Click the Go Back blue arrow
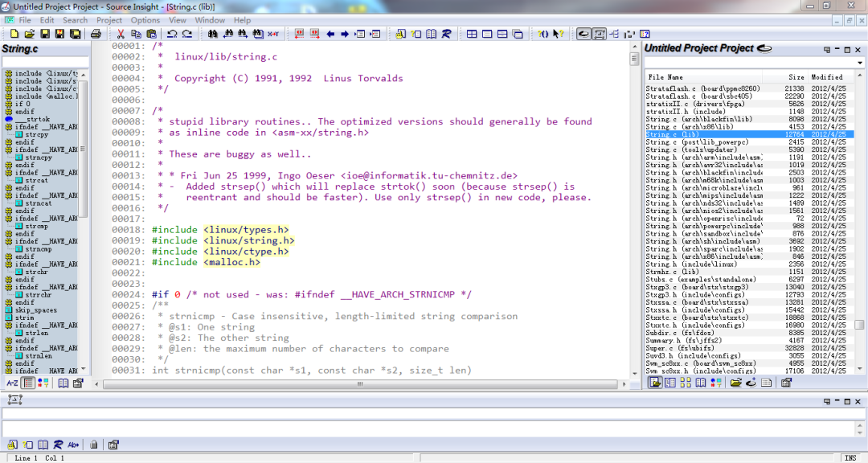 pos(330,34)
